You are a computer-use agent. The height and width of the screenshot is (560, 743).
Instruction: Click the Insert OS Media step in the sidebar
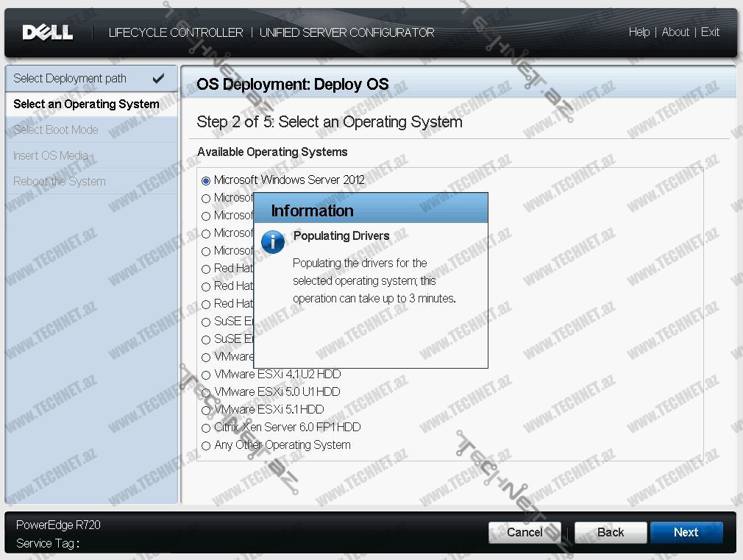(51, 156)
